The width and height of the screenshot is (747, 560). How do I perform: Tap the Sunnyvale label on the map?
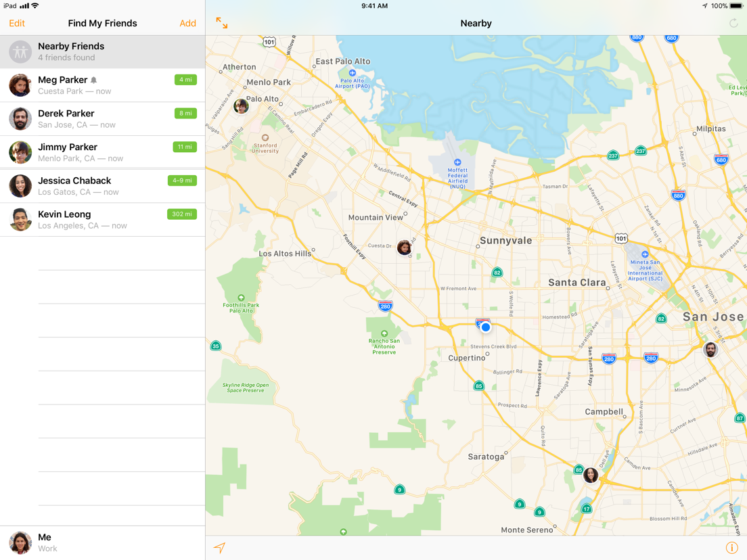coord(505,241)
